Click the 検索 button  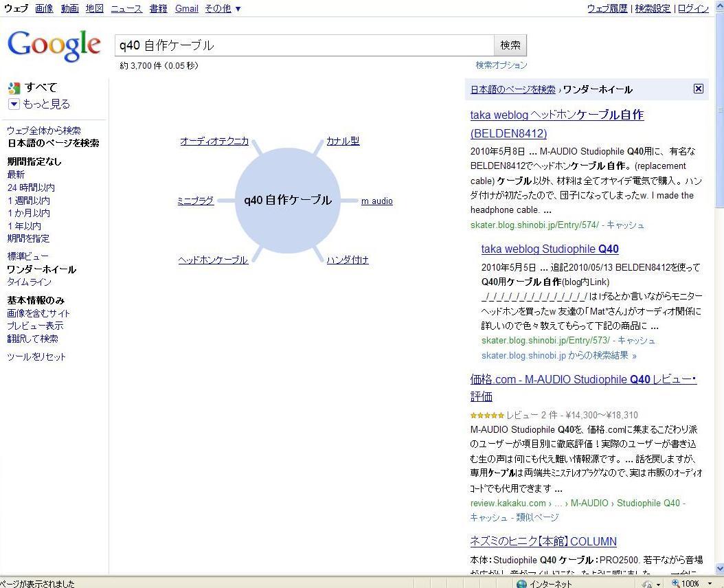[x=510, y=45]
